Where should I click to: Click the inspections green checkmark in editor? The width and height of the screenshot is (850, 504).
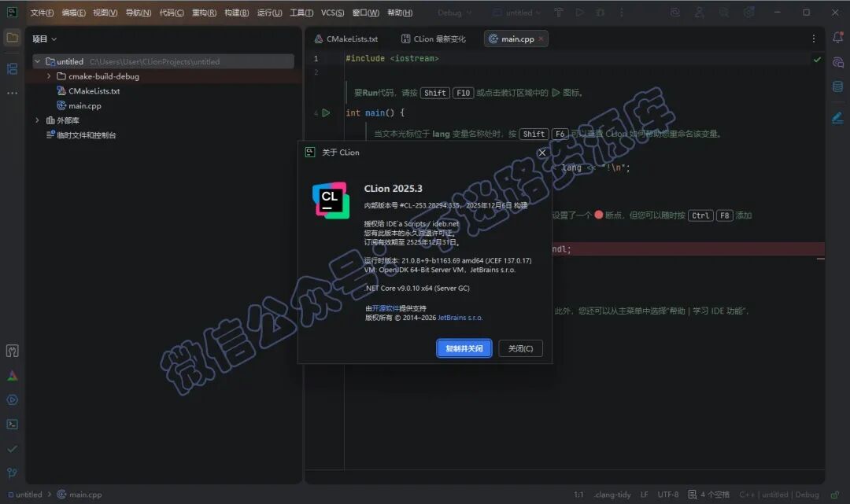point(817,60)
